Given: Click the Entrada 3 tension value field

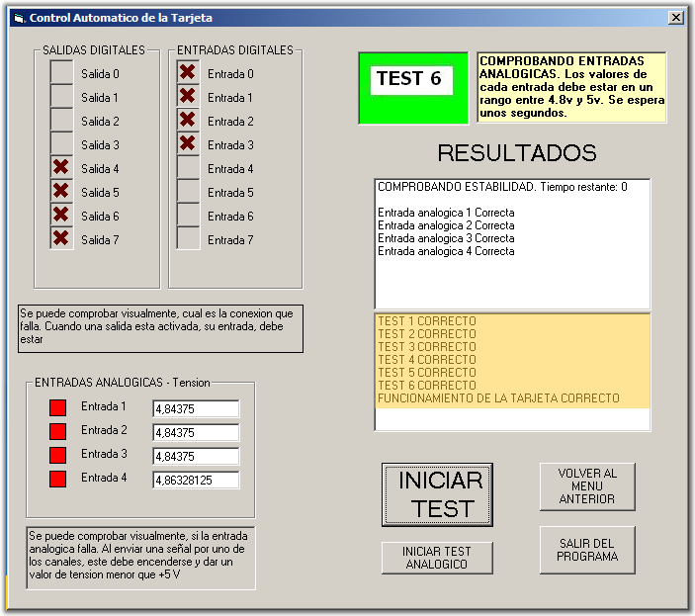Looking at the screenshot, I should tap(196, 456).
